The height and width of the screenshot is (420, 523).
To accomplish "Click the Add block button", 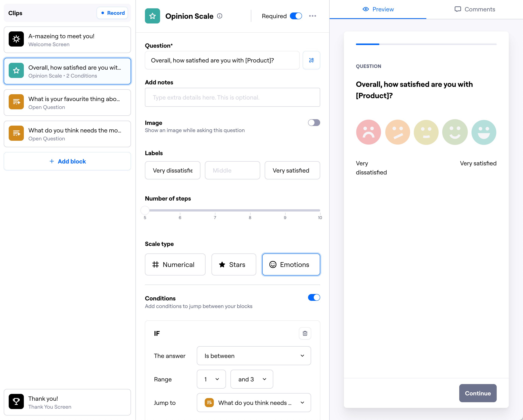I will 67,161.
